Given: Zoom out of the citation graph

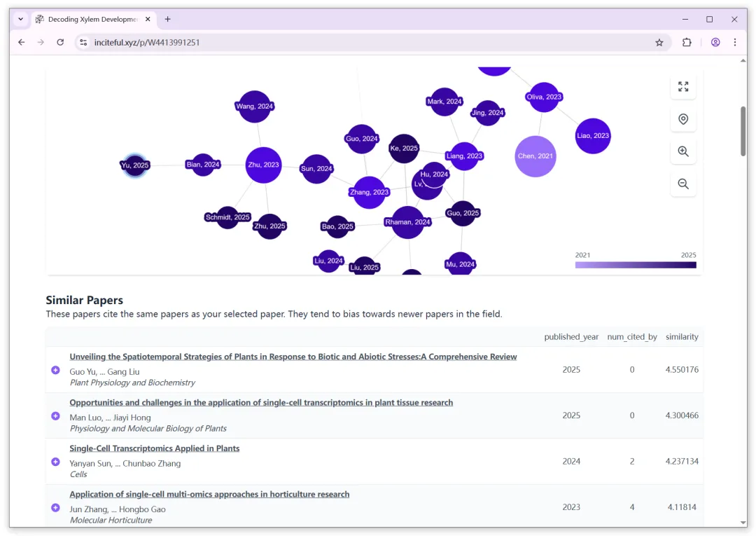Looking at the screenshot, I should pos(682,184).
